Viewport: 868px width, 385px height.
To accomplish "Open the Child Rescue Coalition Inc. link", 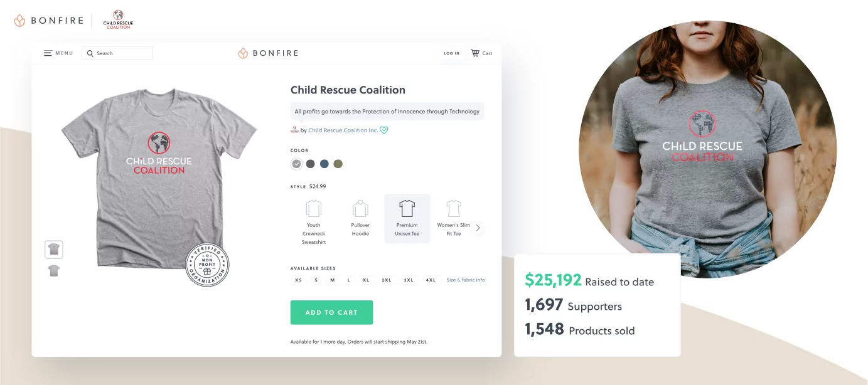I will (343, 130).
